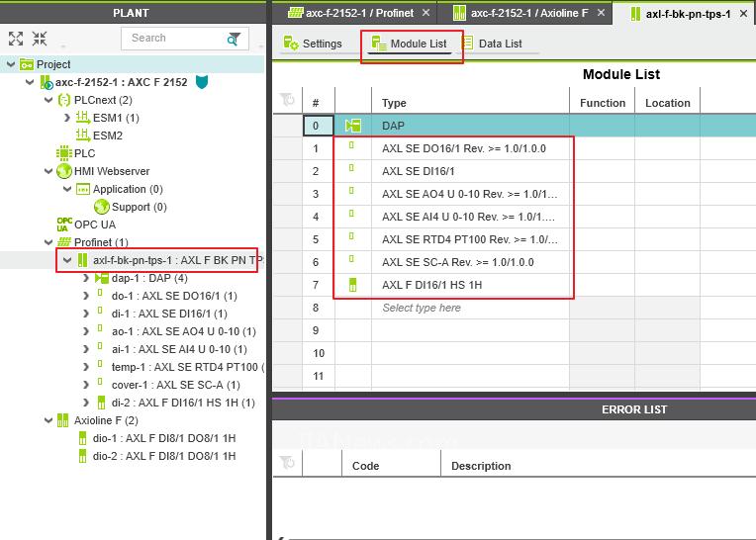
Task: Click the DAP icon in module row 0
Action: click(353, 126)
